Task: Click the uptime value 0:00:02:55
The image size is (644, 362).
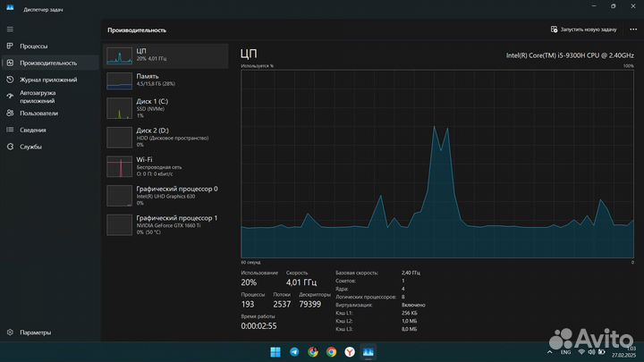Action: [258, 326]
